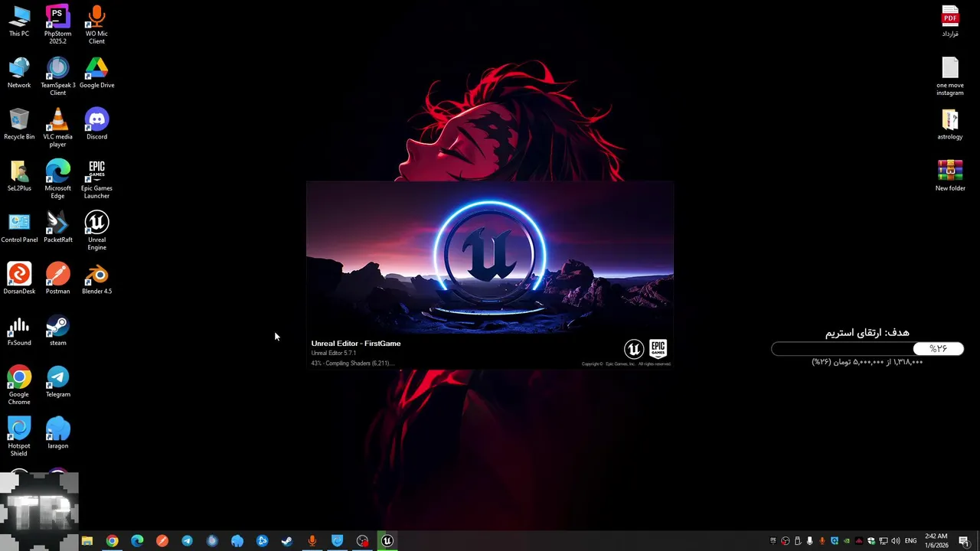Select the PacketRaft desktop shortcut
The width and height of the screenshot is (980, 551).
pos(57,227)
